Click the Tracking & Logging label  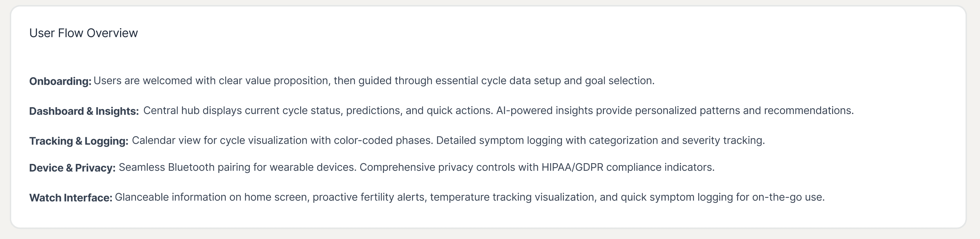tap(78, 141)
